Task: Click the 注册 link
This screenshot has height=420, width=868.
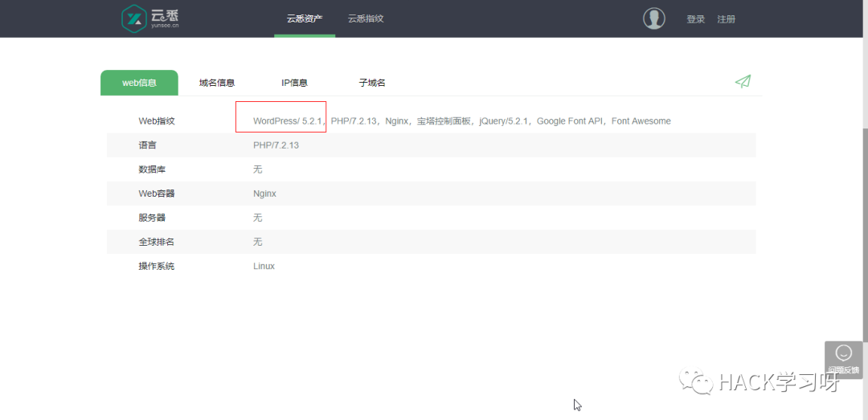Action: (x=727, y=19)
